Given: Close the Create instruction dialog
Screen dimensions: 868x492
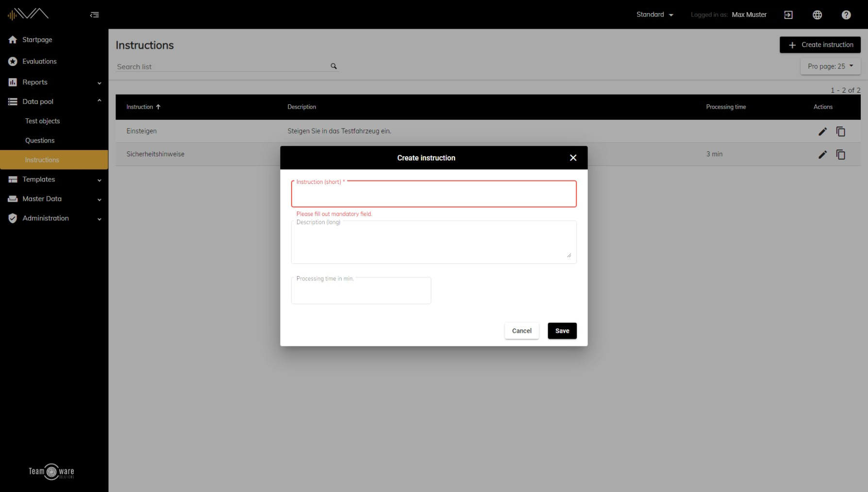Looking at the screenshot, I should (x=573, y=158).
